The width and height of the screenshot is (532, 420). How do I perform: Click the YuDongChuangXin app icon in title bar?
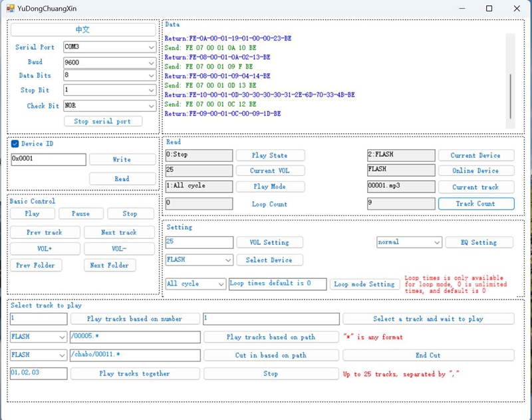coord(11,9)
